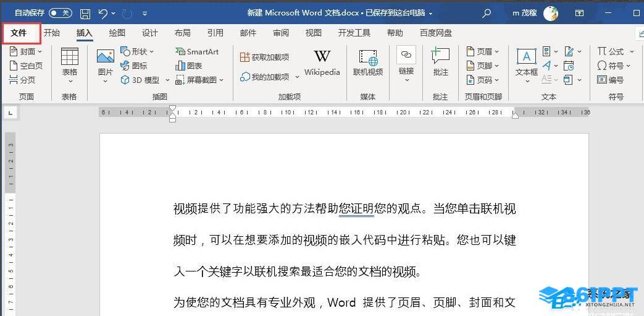Open Customize Quick Access Toolbar dropdown

[144, 14]
